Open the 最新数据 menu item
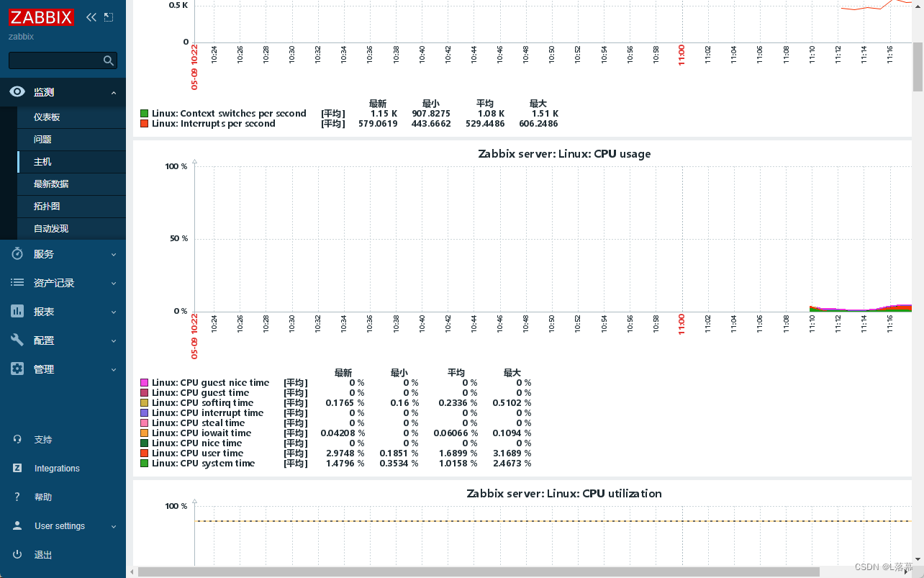The height and width of the screenshot is (578, 924). click(x=71, y=184)
